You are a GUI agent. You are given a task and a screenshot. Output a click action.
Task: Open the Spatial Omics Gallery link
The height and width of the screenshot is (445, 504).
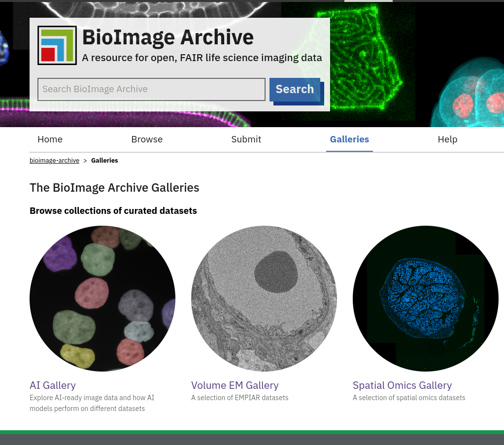pos(402,386)
